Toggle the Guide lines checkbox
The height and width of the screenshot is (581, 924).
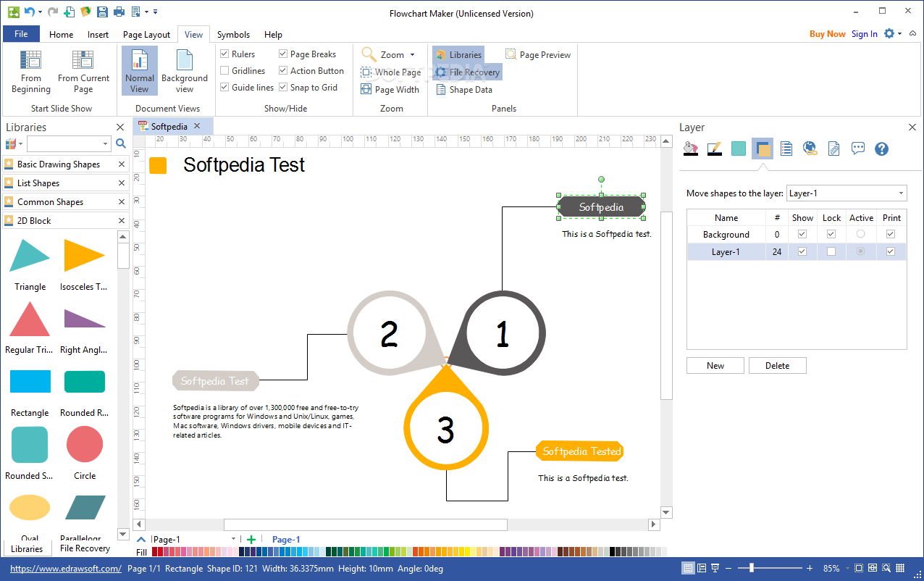pyautogui.click(x=224, y=88)
